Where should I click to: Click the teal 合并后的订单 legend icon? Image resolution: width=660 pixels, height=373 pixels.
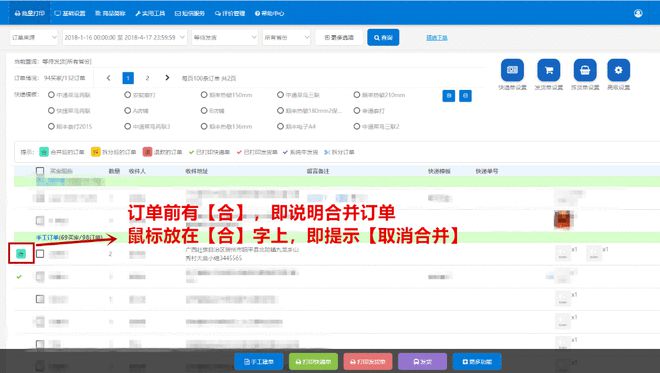pyautogui.click(x=44, y=152)
